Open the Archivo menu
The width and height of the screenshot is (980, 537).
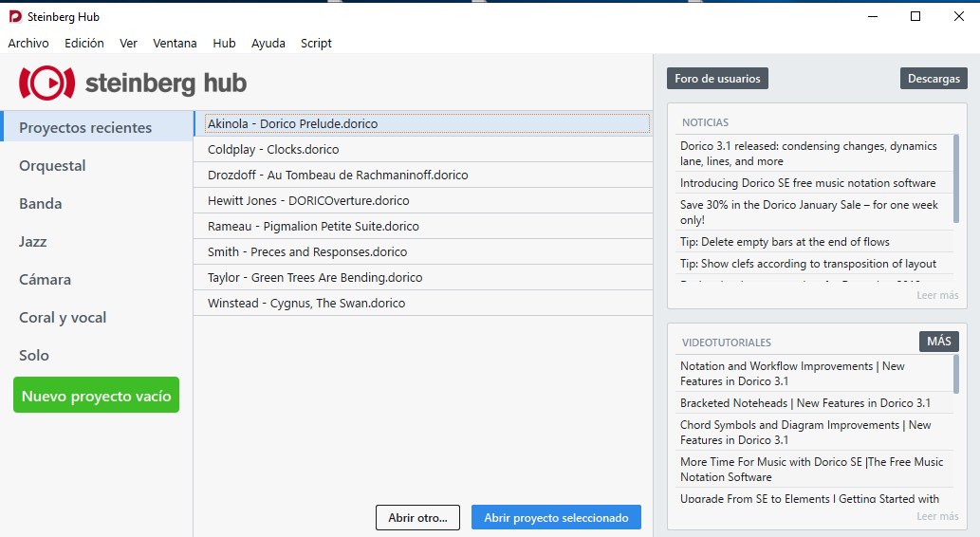click(28, 43)
